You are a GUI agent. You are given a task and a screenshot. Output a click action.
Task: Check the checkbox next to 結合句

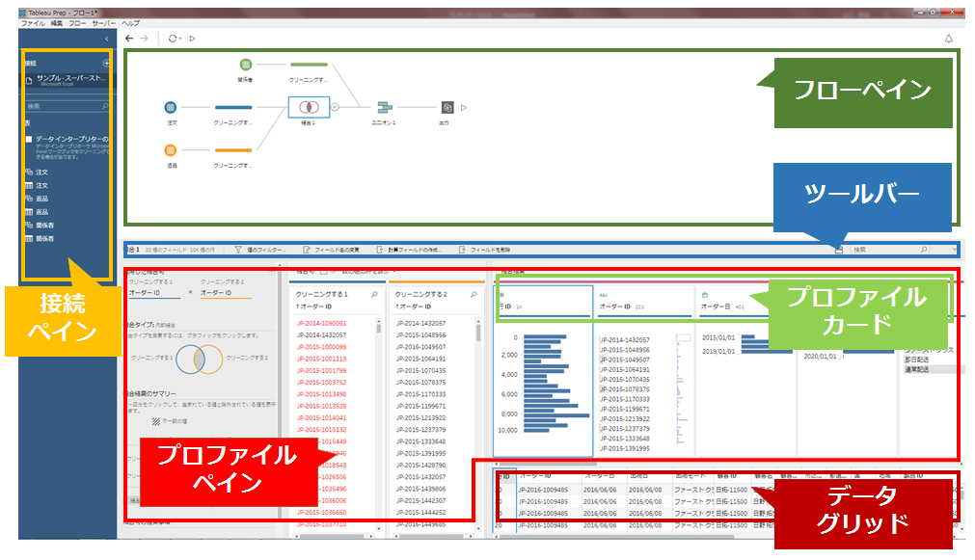point(324,271)
